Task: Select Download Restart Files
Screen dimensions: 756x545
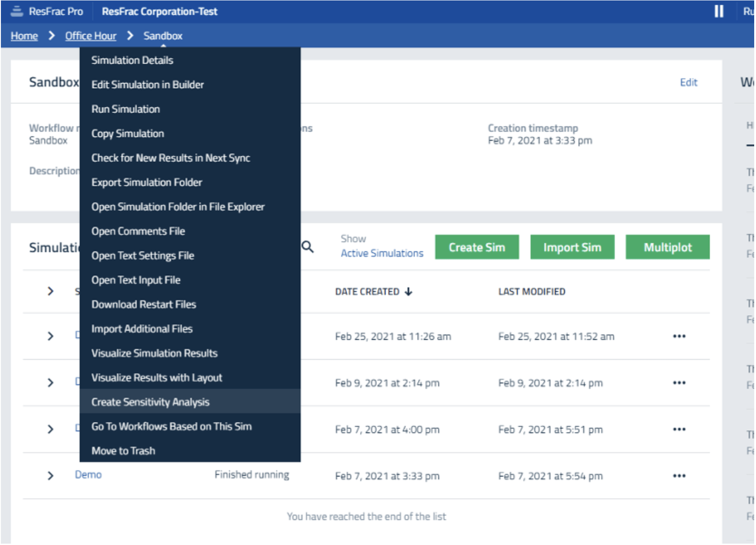Action: [190, 305]
